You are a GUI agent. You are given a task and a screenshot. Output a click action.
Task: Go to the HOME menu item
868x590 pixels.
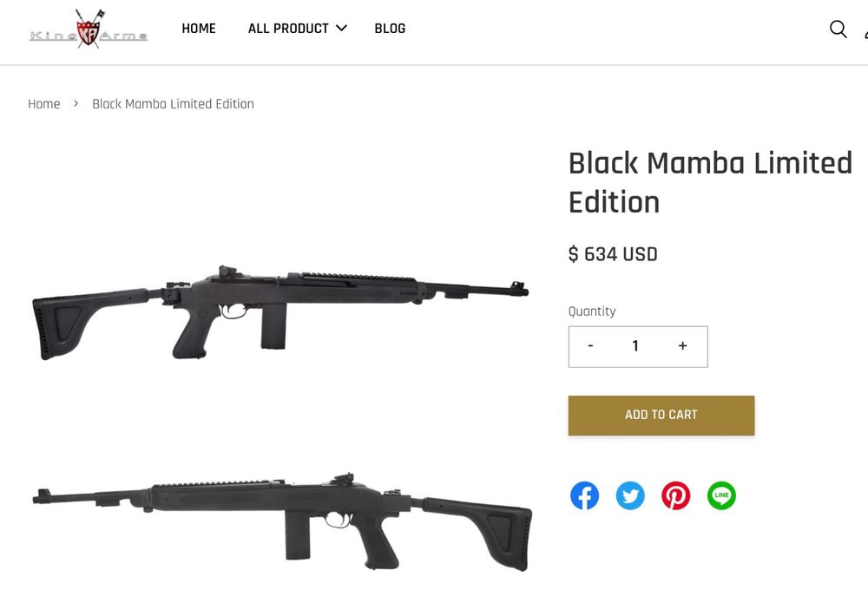point(199,29)
